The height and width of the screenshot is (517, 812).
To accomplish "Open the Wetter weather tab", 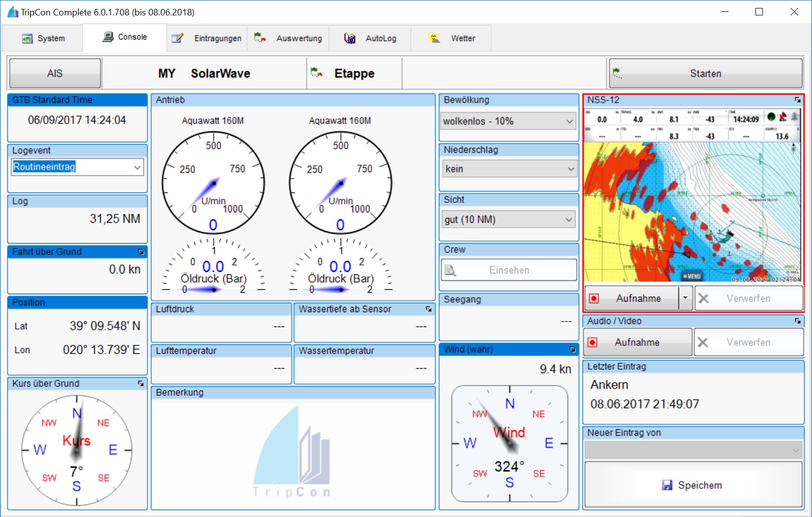I will pyautogui.click(x=452, y=38).
